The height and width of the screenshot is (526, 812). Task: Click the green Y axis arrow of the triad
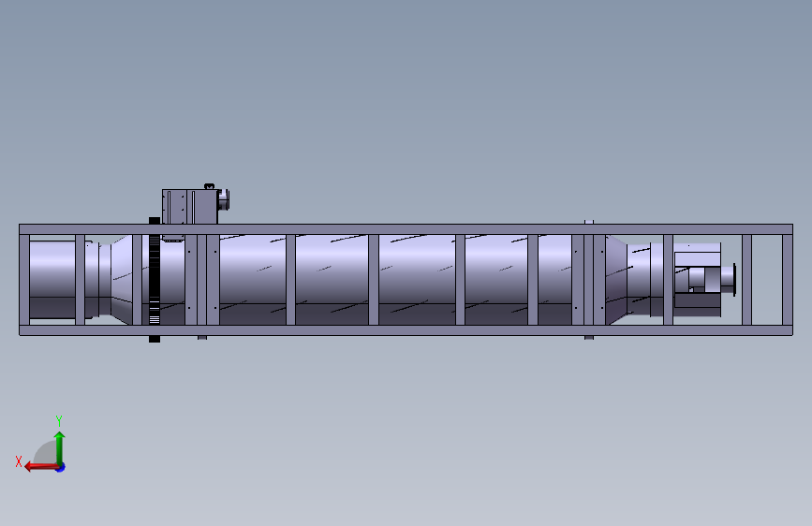(x=60, y=447)
